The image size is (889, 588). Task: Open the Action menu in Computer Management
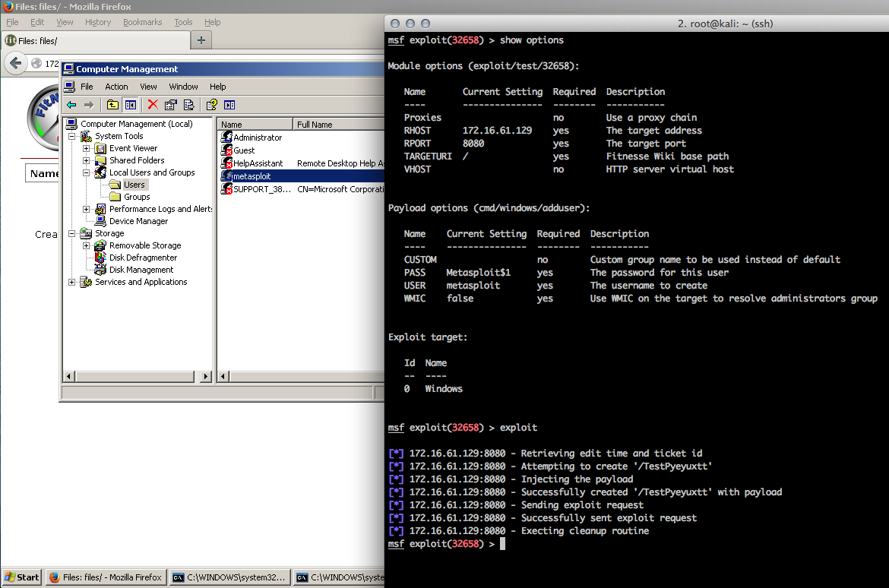[116, 87]
